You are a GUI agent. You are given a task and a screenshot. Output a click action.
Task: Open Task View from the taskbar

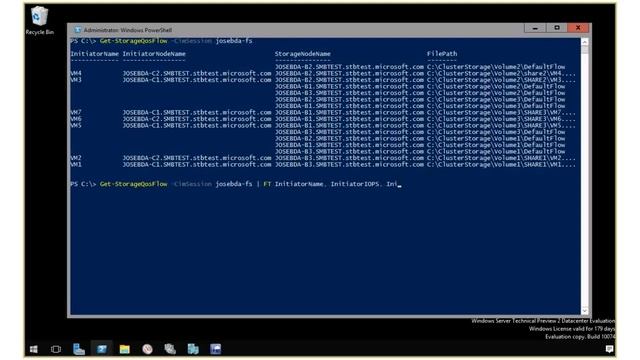(x=56, y=349)
